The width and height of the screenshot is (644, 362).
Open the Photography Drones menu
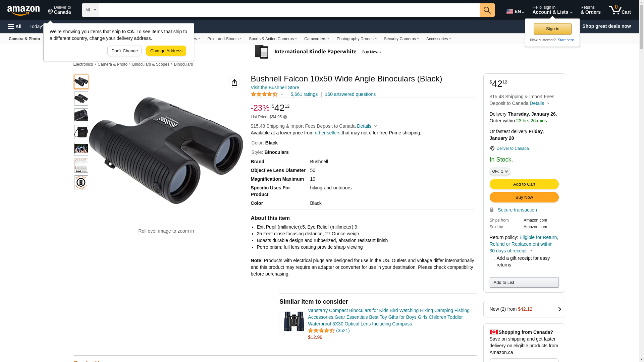[356, 39]
